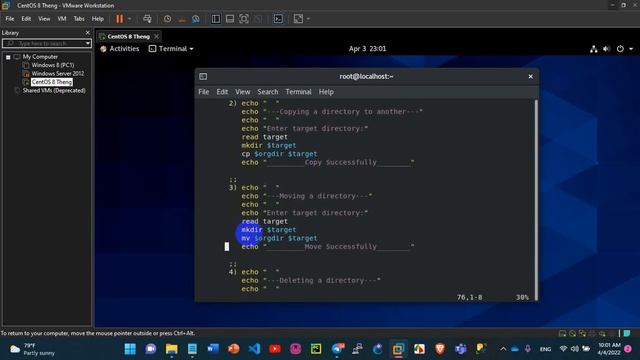Open the VM menu

[62, 19]
